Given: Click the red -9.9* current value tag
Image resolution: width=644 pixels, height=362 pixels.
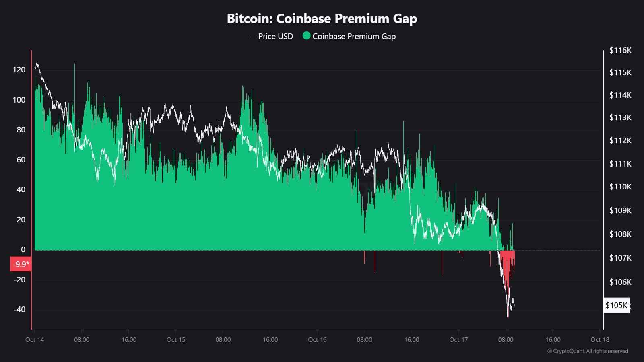Looking at the screenshot, I should click(x=21, y=264).
